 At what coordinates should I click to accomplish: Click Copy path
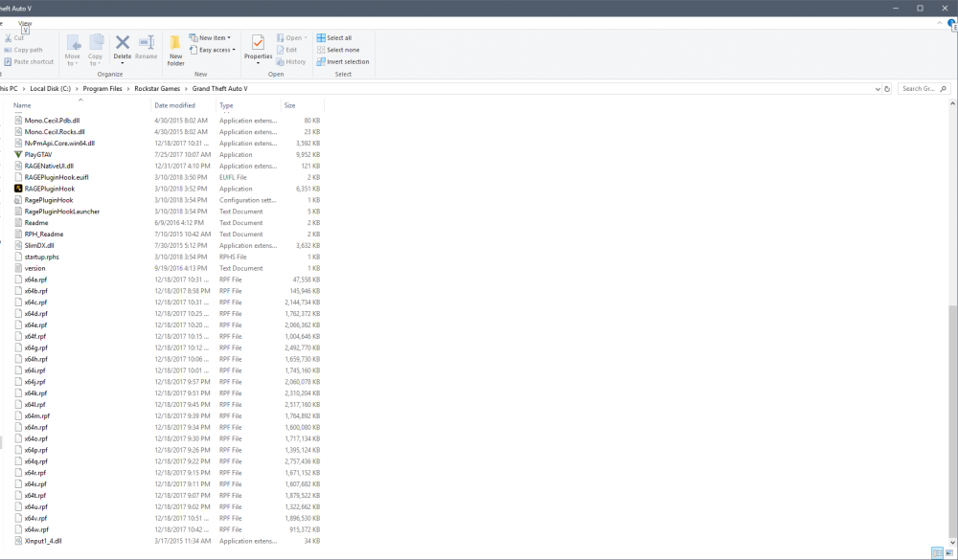click(23, 50)
